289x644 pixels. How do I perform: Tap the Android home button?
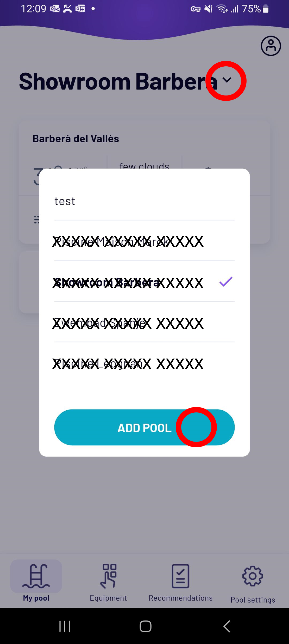pyautogui.click(x=145, y=626)
